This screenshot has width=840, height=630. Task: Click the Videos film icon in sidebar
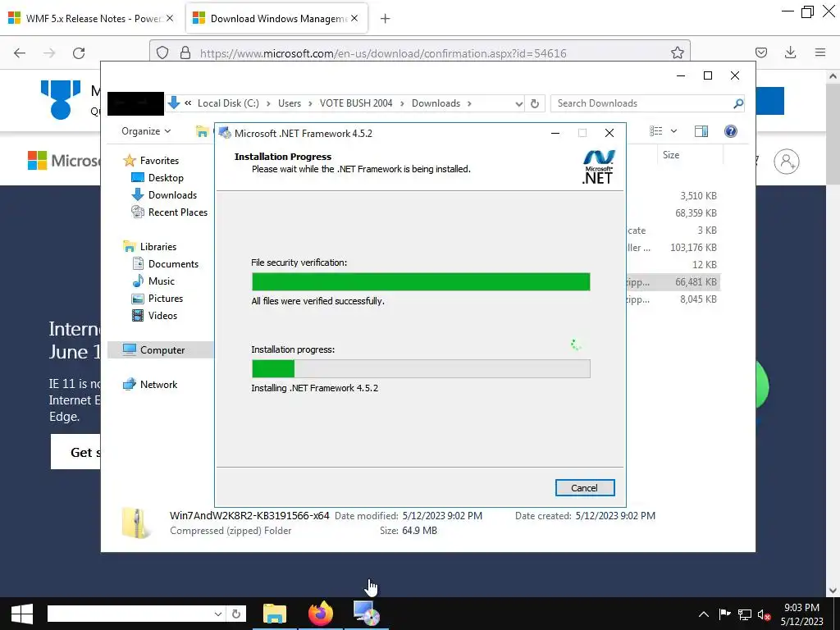coord(138,316)
